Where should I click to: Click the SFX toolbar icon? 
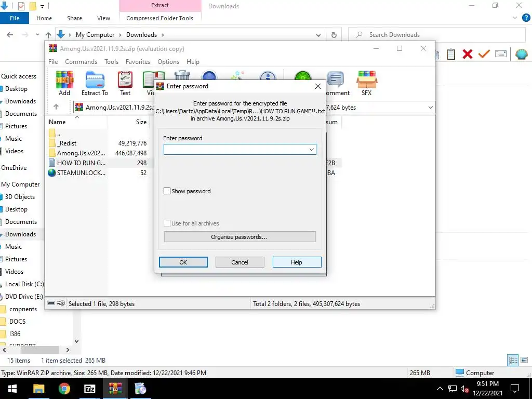point(366,83)
